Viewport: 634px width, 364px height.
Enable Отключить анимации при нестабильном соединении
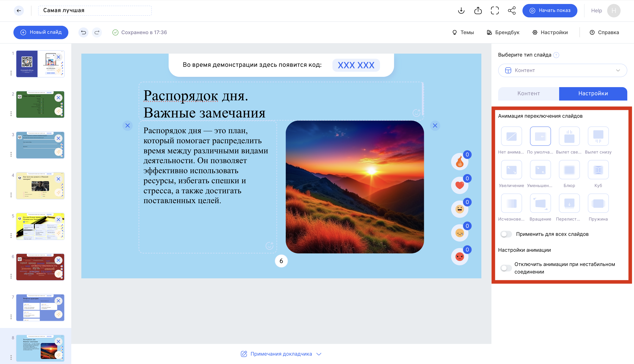pos(506,268)
